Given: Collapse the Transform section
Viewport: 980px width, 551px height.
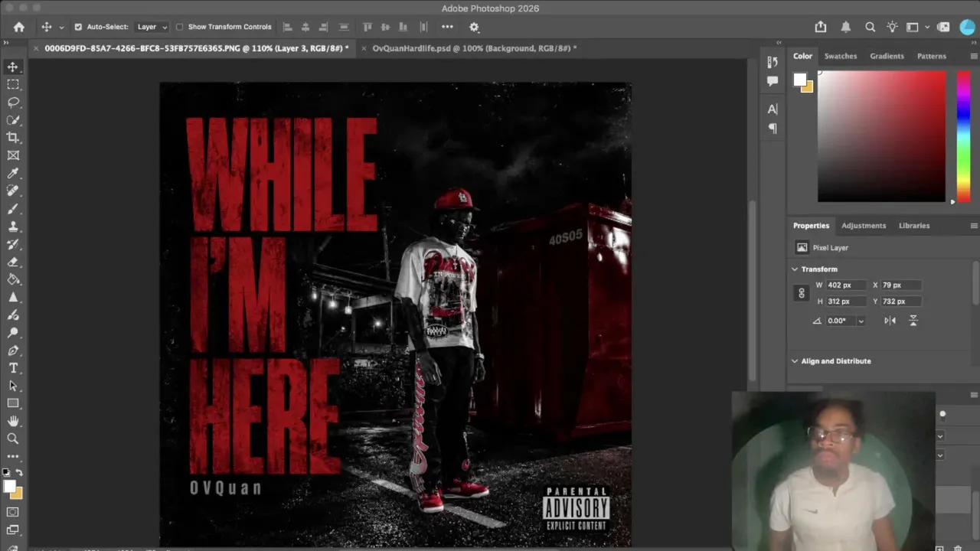Looking at the screenshot, I should [x=795, y=269].
